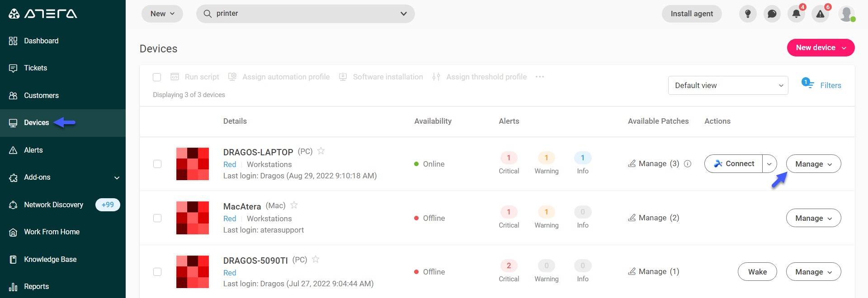
Task: Select the DRAGOS-5090TI checkbox
Action: pos(157,272)
